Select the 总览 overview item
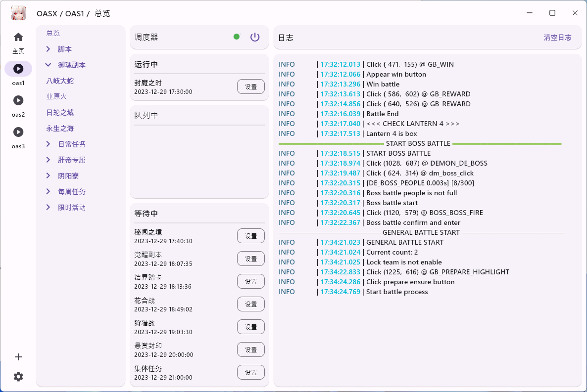587x392 pixels. [x=53, y=33]
